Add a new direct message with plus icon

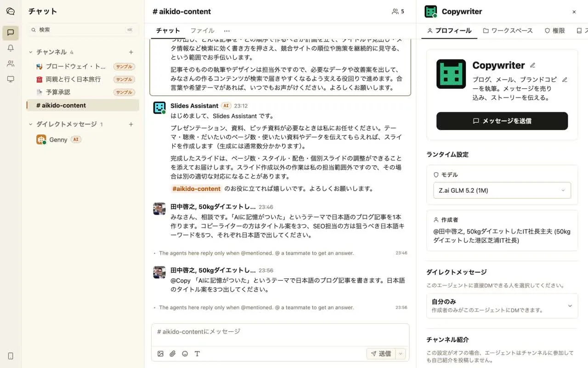click(x=131, y=124)
